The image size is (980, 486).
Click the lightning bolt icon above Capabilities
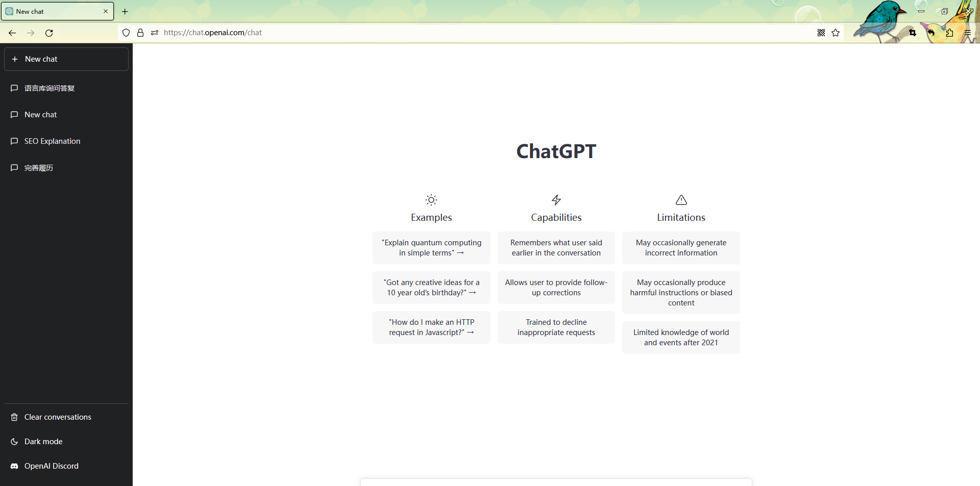(556, 200)
